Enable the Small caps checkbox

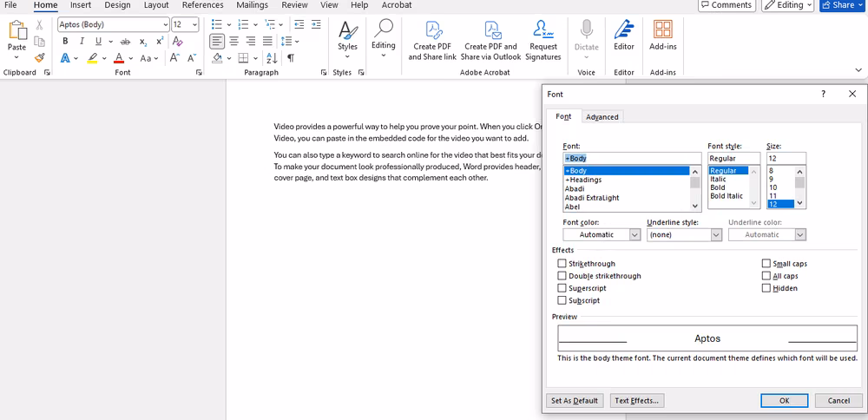tap(766, 264)
